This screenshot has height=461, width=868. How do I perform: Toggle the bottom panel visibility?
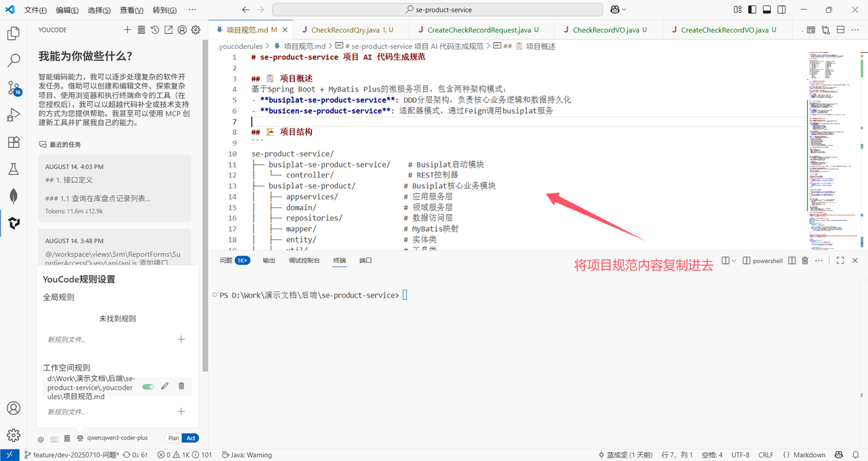(x=767, y=9)
